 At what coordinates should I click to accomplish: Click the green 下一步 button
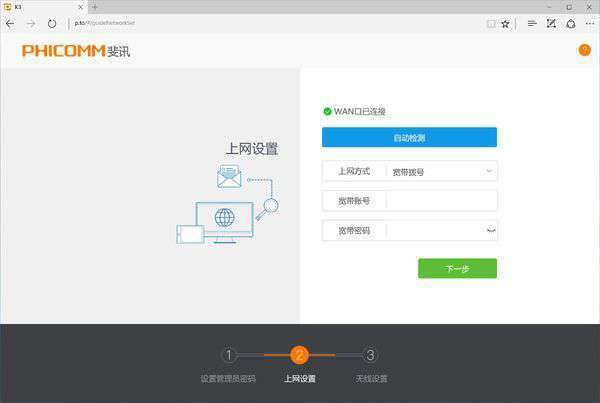(457, 268)
